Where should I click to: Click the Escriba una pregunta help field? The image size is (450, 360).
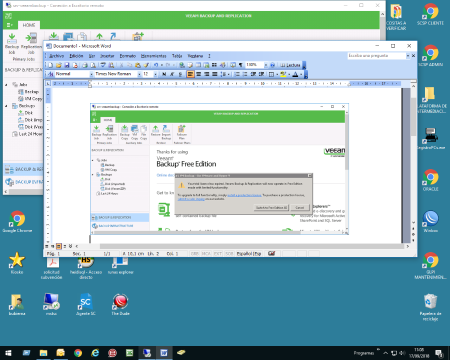pyautogui.click(x=377, y=56)
